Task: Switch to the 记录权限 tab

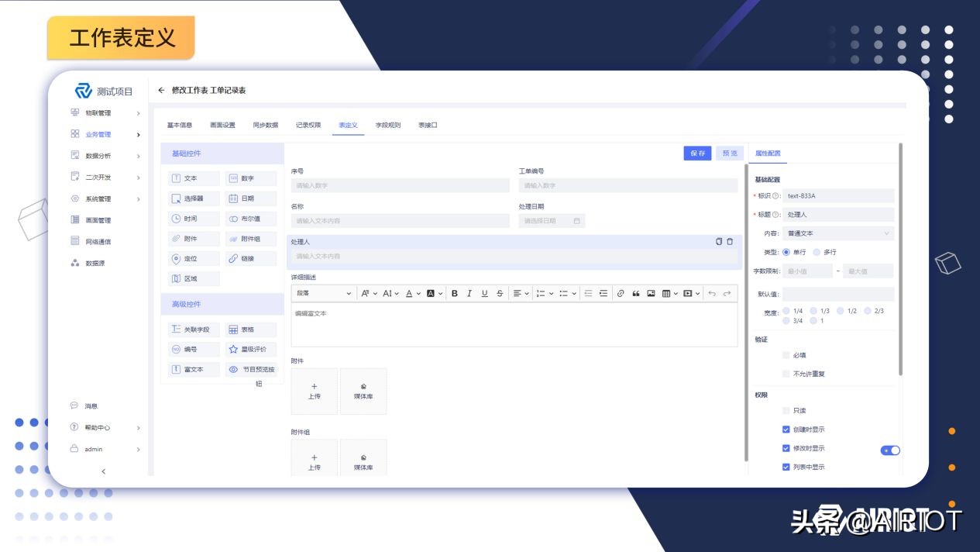Action: click(x=308, y=125)
